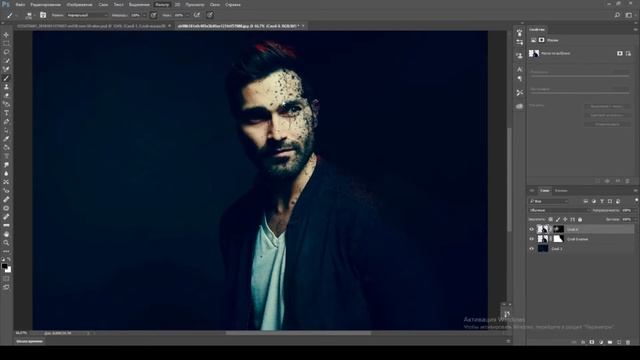
Task: Add a layer mask from Layers footer
Action: point(592,342)
